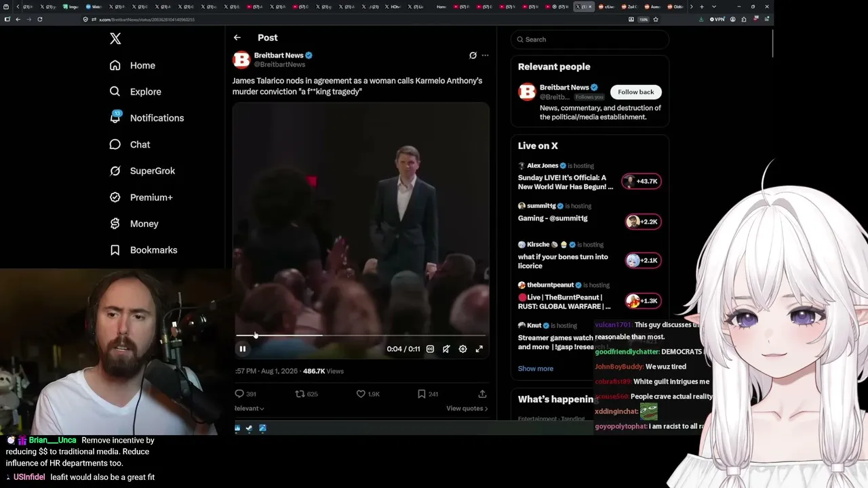
Task: Click the +1.3K listeners badge for theburntpeanut
Action: 643,300
